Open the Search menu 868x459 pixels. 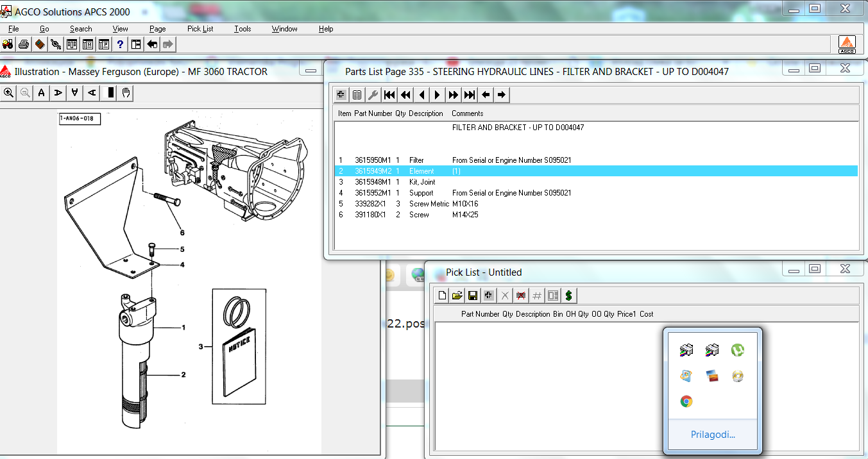tap(81, 29)
